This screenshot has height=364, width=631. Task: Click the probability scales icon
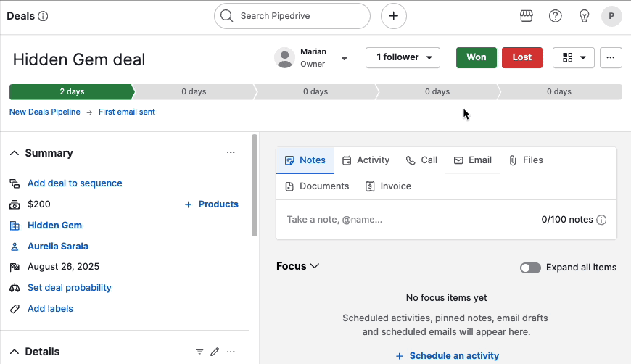click(x=15, y=288)
